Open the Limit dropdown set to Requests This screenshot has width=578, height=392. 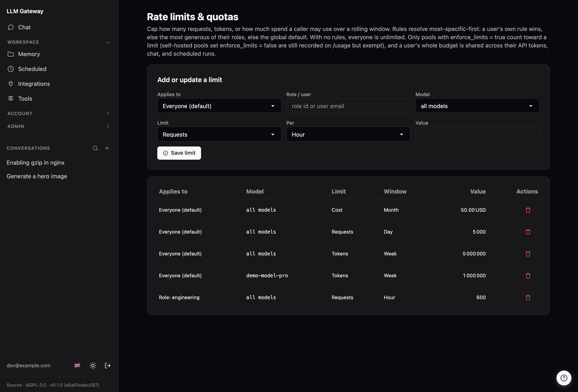coord(219,135)
